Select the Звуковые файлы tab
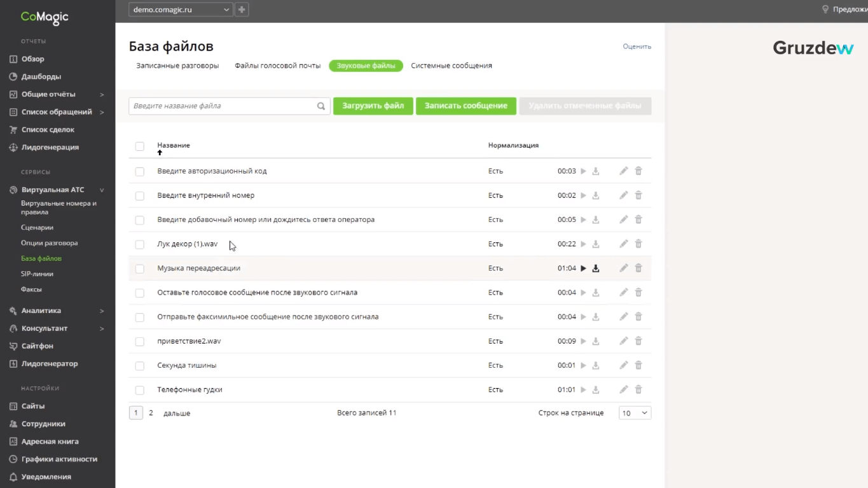Image resolution: width=868 pixels, height=488 pixels. (x=366, y=66)
